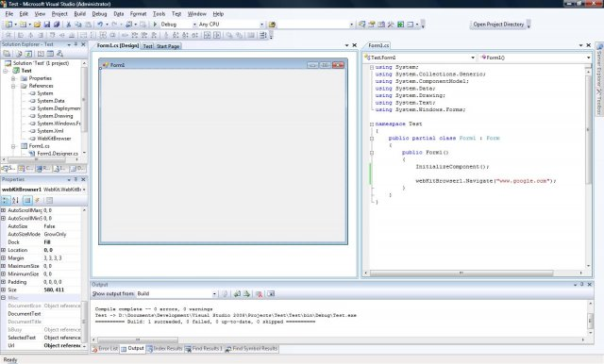Click the Save All toolbar icon
604x364 pixels.
pos(57,25)
